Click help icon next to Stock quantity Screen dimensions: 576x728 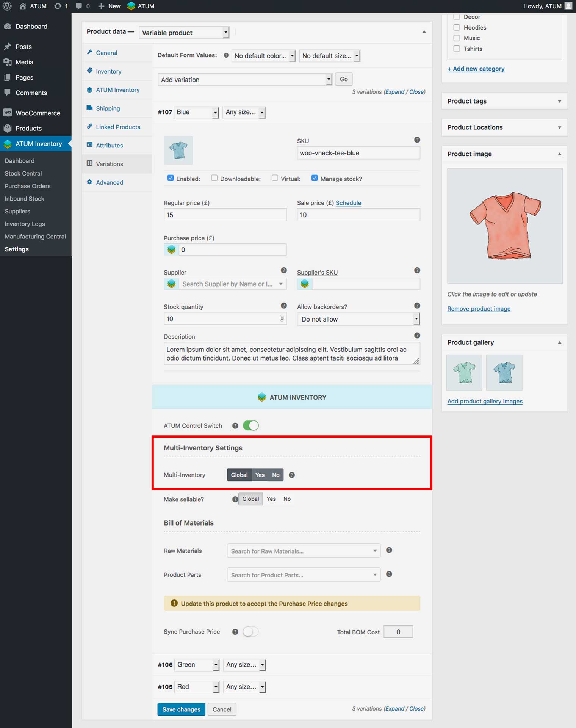tap(283, 306)
